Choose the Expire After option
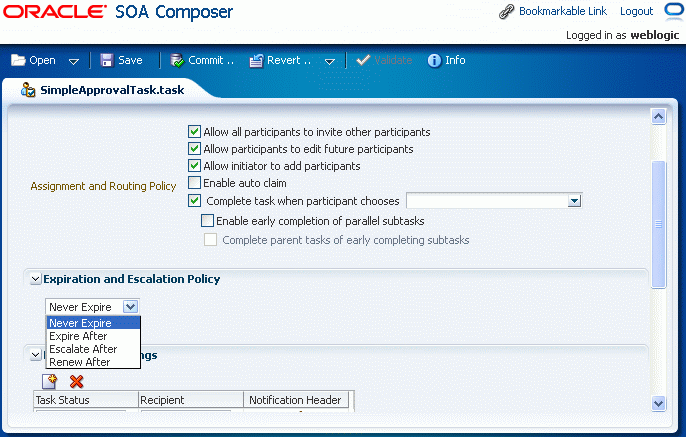This screenshot has width=686, height=437. pos(78,336)
